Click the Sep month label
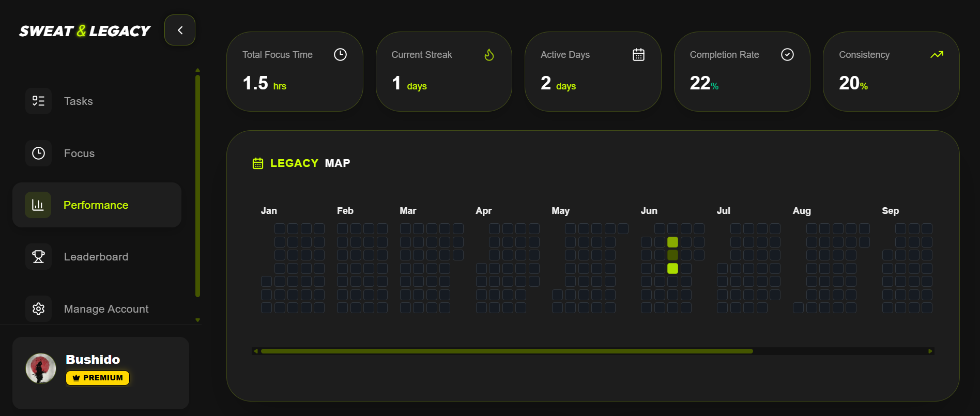Image resolution: width=980 pixels, height=416 pixels. pos(891,211)
